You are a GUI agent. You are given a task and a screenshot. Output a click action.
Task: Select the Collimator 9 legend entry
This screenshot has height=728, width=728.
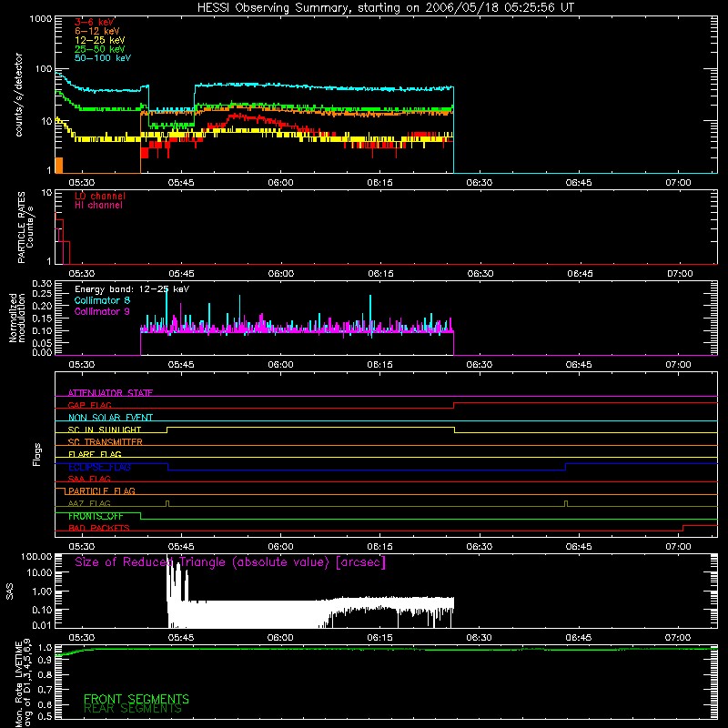(102, 311)
